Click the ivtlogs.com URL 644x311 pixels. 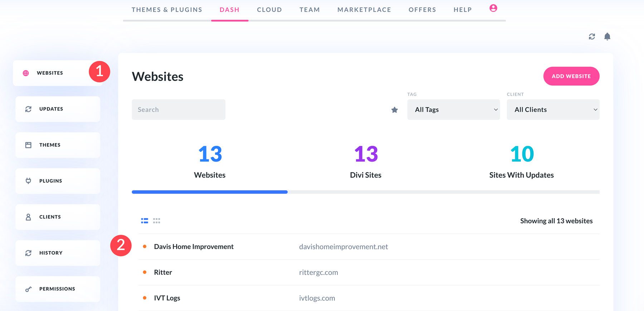317,298
